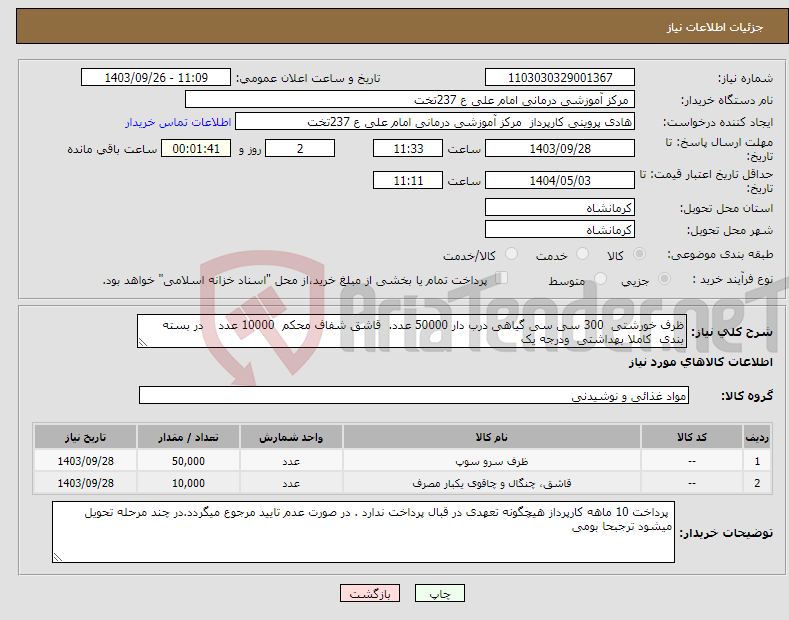Click the resize handle of توضیحات خریدار box
The height and width of the screenshot is (620, 789).
pos(57,558)
